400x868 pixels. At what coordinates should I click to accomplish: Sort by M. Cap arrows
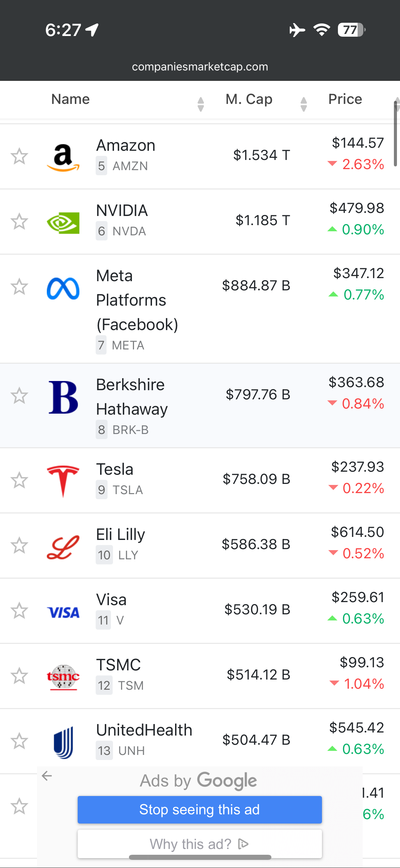click(304, 104)
